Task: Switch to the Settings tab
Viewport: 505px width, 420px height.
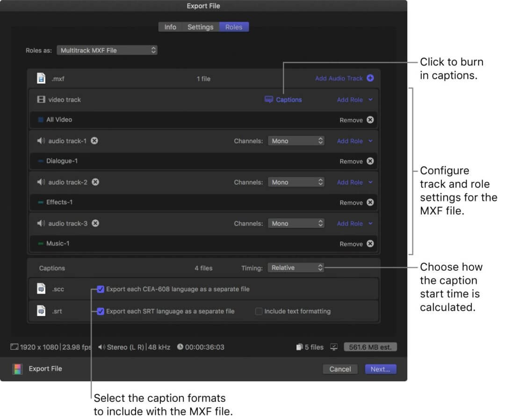Action: 200,27
